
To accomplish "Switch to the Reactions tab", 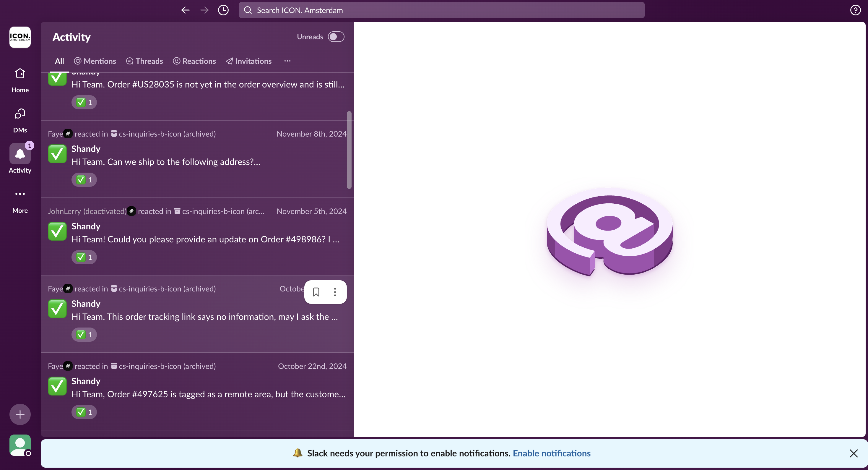I will [194, 61].
